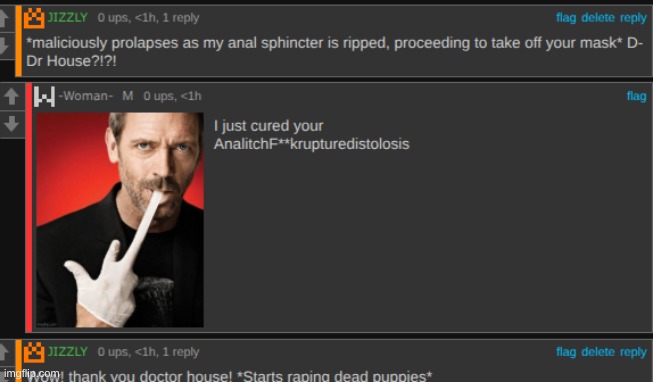653x382 pixels.
Task: Flag the top JIZZLY comment
Action: [566, 18]
